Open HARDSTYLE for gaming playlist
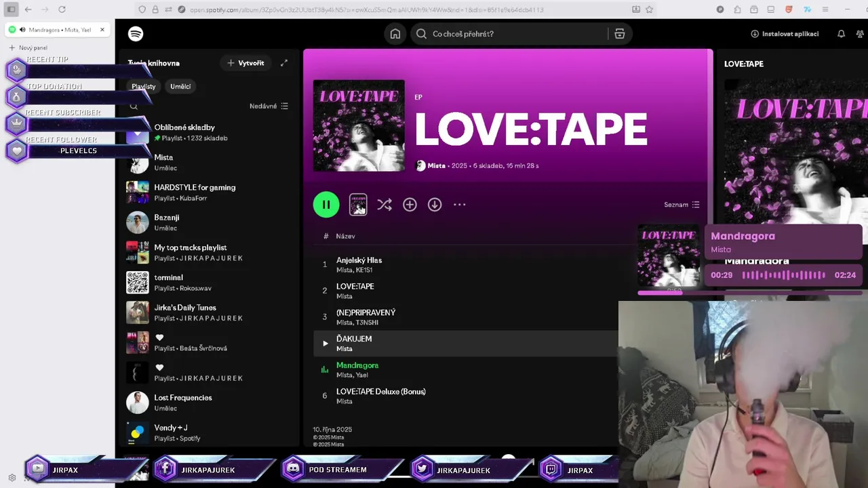 click(x=210, y=192)
